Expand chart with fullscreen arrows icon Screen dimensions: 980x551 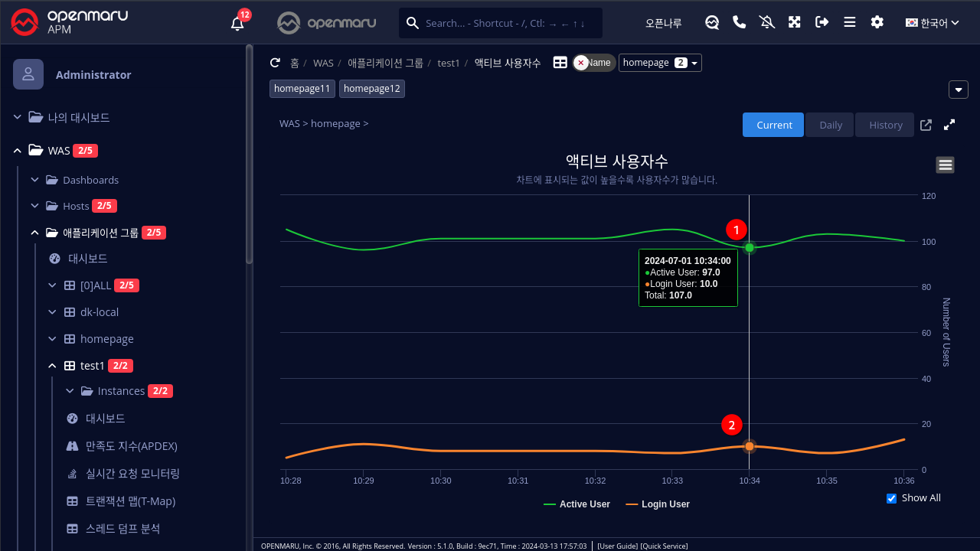tap(949, 125)
